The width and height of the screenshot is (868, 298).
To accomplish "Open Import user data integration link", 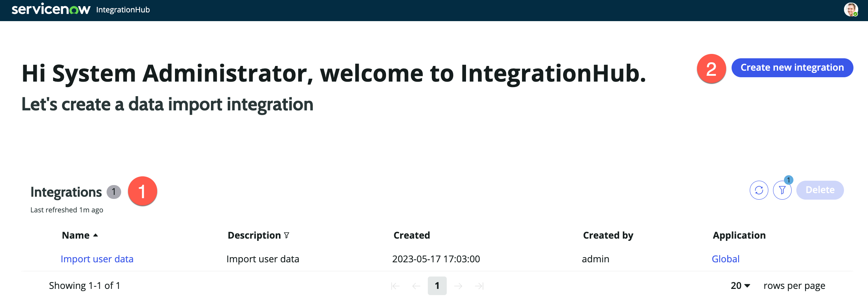I will 97,259.
